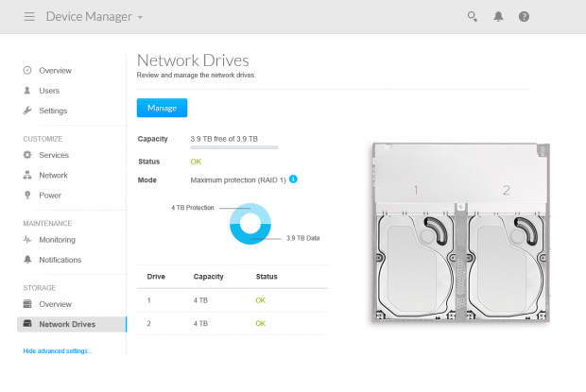
Task: Open notifications bell in header
Action: 498,16
